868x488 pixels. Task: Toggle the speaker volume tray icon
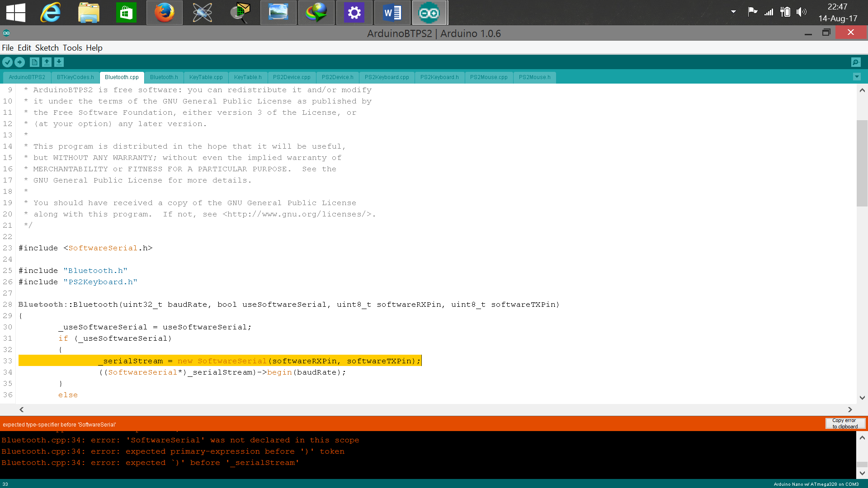click(x=802, y=12)
